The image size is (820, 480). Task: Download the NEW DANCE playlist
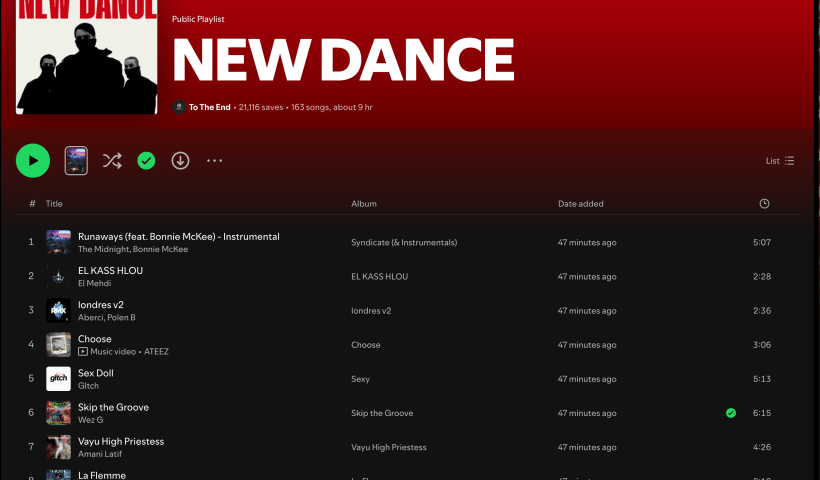coord(180,160)
